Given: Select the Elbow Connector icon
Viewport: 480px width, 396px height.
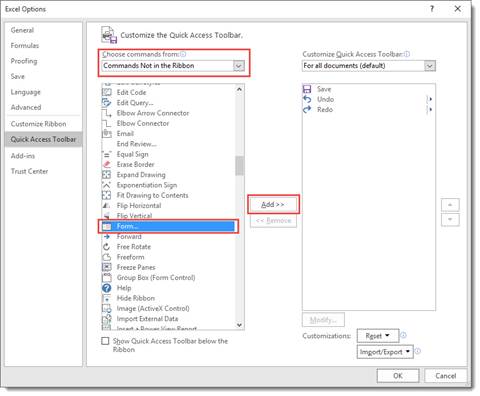Looking at the screenshot, I should [107, 123].
